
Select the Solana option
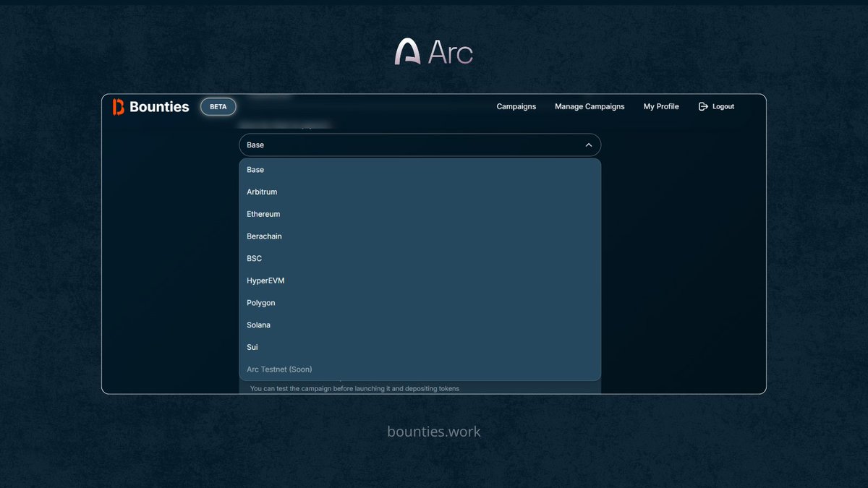point(420,325)
